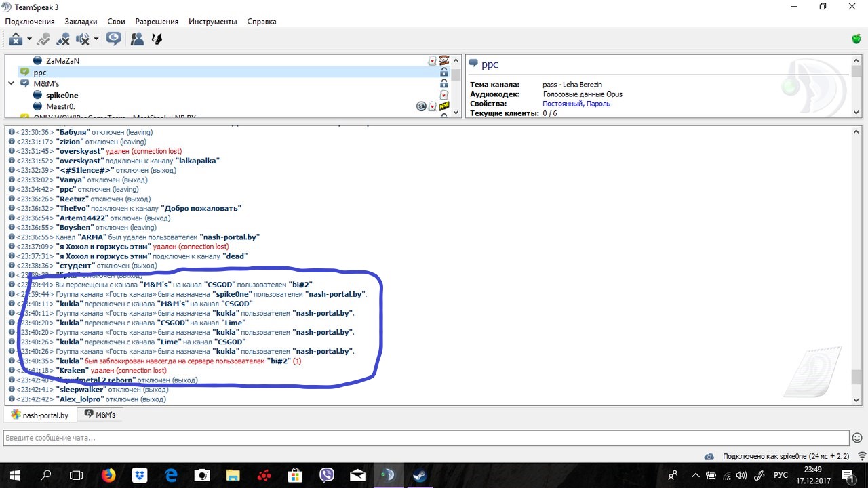This screenshot has width=868, height=488.
Task: Click log entry about ARMA channel deleted
Action: coord(134,237)
